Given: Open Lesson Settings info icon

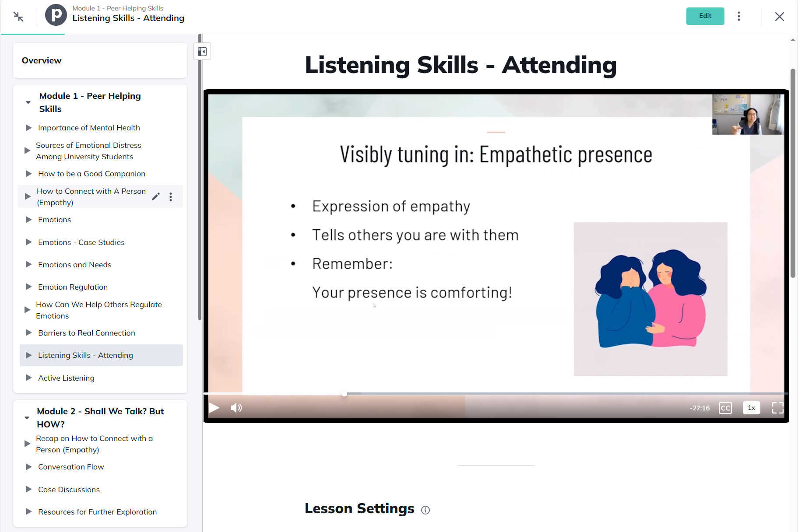Looking at the screenshot, I should (425, 510).
